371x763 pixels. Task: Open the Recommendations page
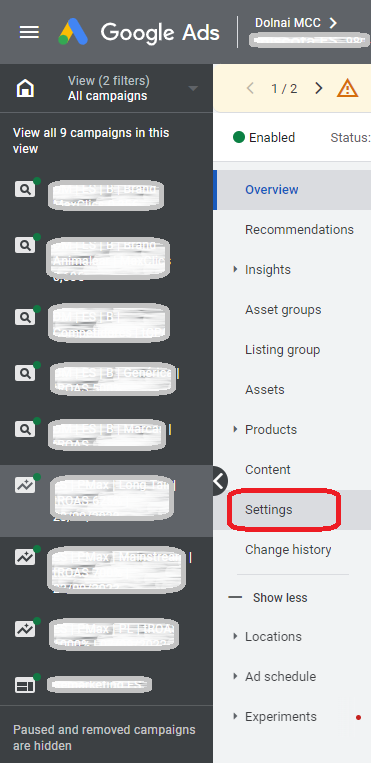click(x=299, y=230)
